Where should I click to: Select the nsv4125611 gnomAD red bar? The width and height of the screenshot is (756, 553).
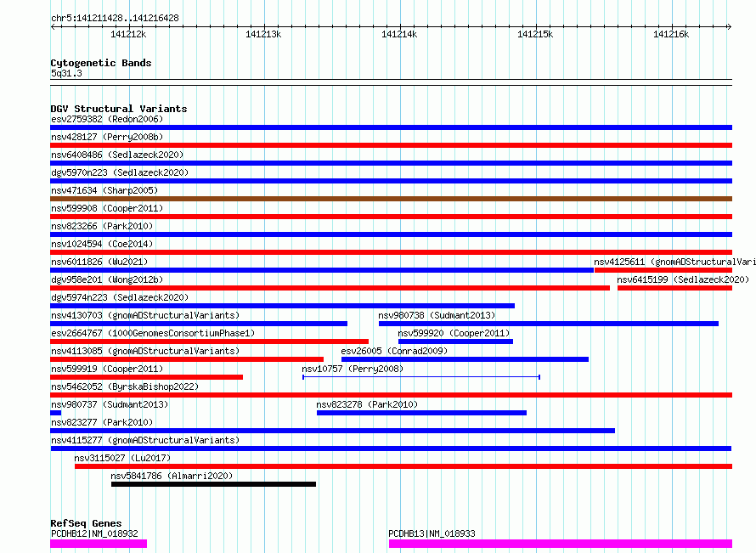pos(663,270)
